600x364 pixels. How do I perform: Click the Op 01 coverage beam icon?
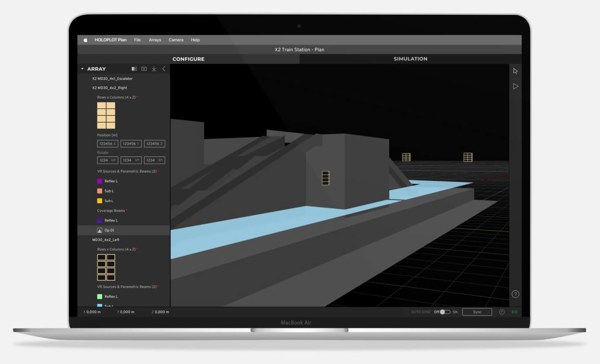100,230
